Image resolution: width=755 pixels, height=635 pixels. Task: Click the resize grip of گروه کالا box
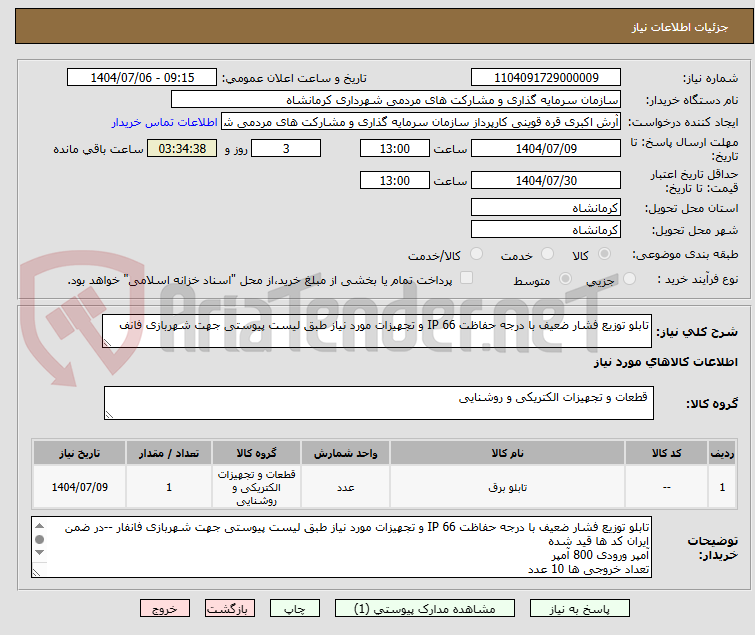[109, 415]
